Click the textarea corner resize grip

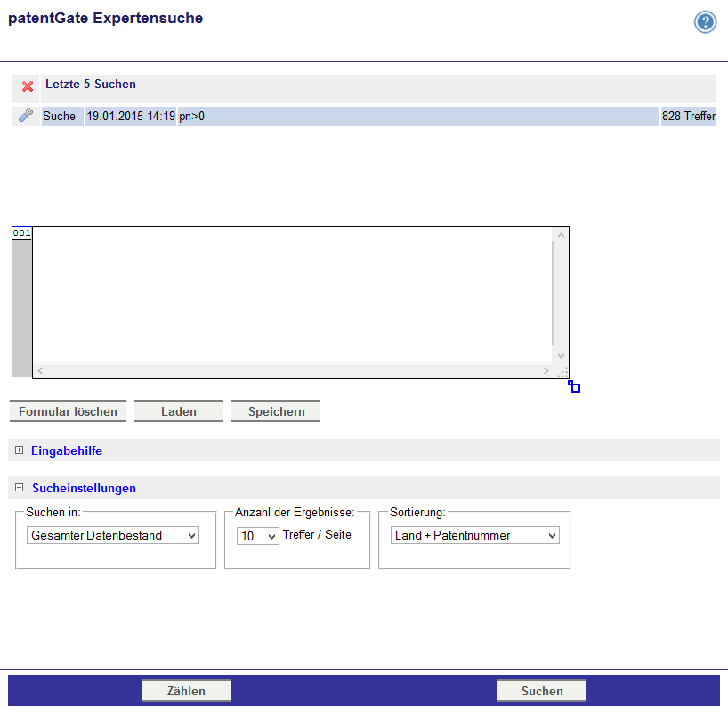(562, 372)
